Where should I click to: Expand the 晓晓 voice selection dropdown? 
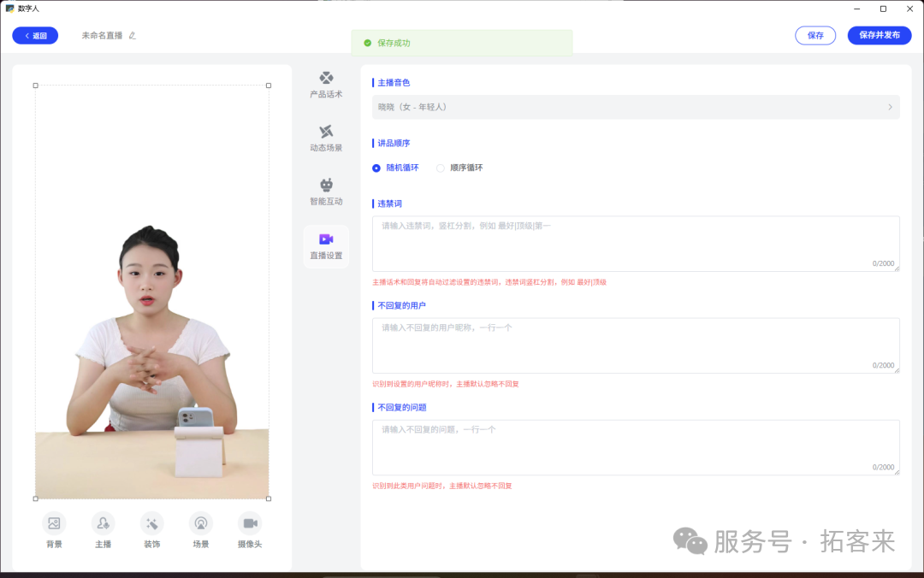click(x=635, y=107)
